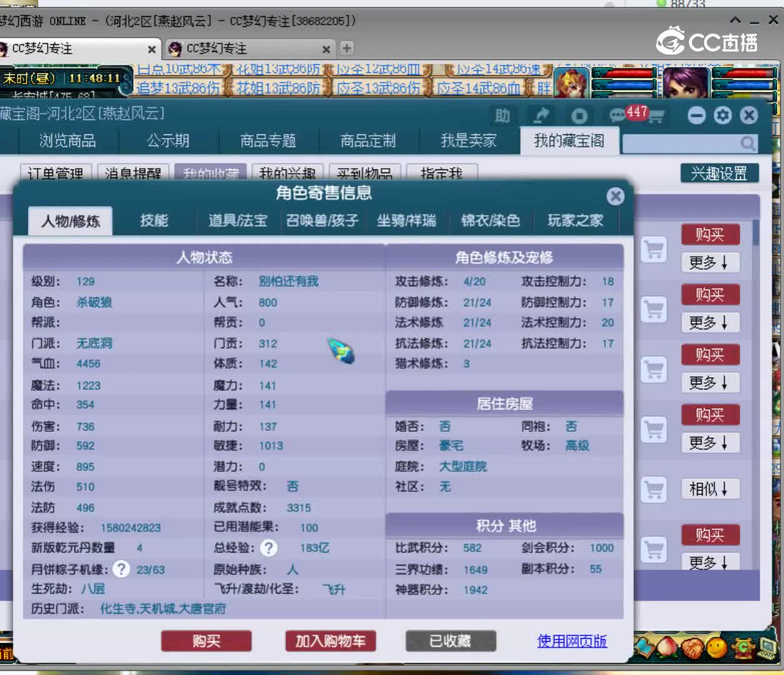Open the 指定我 sub-tab
Image resolution: width=784 pixels, height=675 pixels.
(x=442, y=173)
